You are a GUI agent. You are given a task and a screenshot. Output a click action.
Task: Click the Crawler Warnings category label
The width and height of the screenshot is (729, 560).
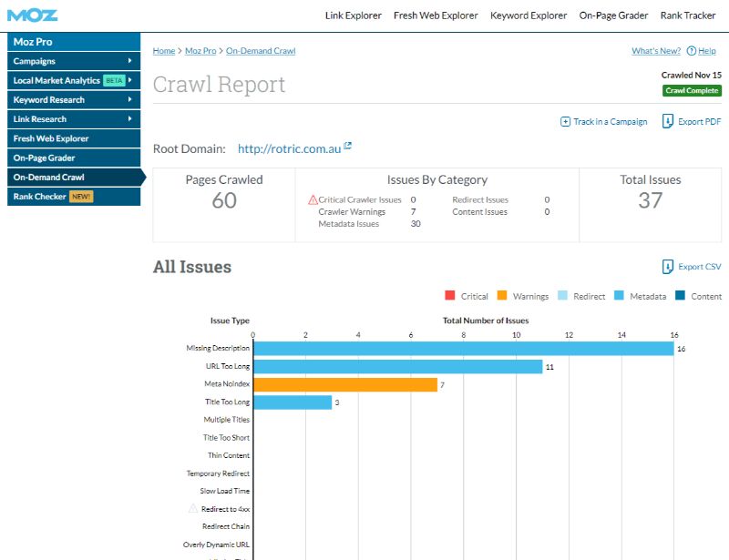tap(352, 212)
